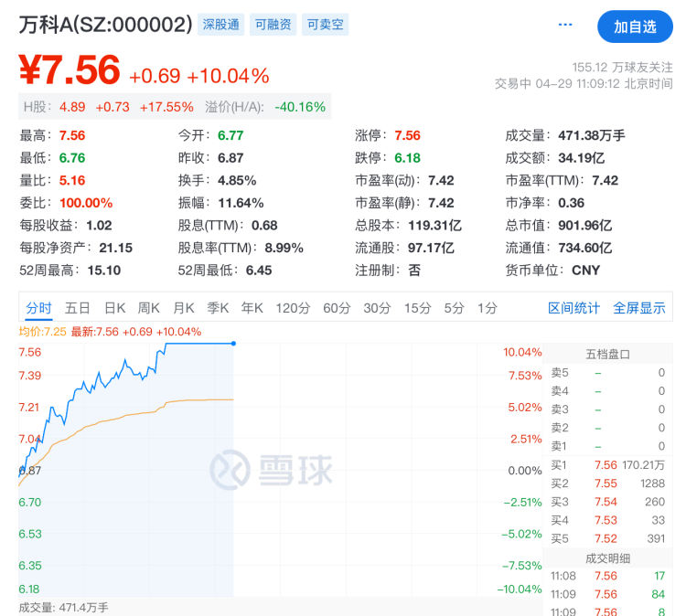Switch to the 季K chart tab
Viewport: 686px width, 616px height.
(x=218, y=308)
